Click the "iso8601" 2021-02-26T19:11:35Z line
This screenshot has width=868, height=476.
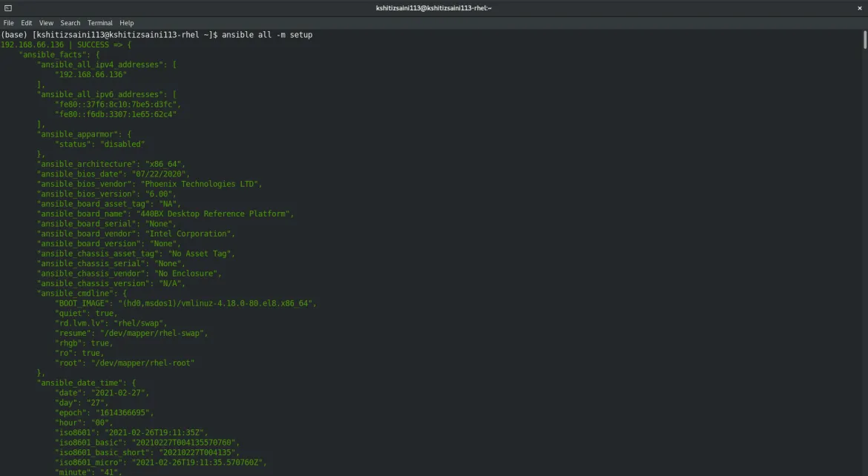point(132,433)
